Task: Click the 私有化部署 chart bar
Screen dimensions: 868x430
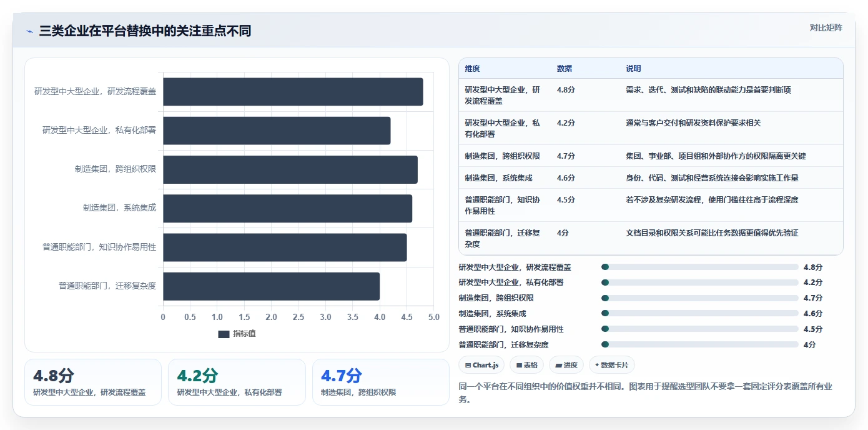Action: point(277,131)
